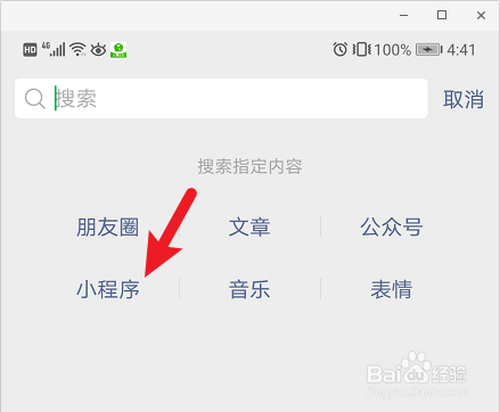Tap the 取消 cancel button
Viewport: 500px width, 412px height.
[463, 99]
